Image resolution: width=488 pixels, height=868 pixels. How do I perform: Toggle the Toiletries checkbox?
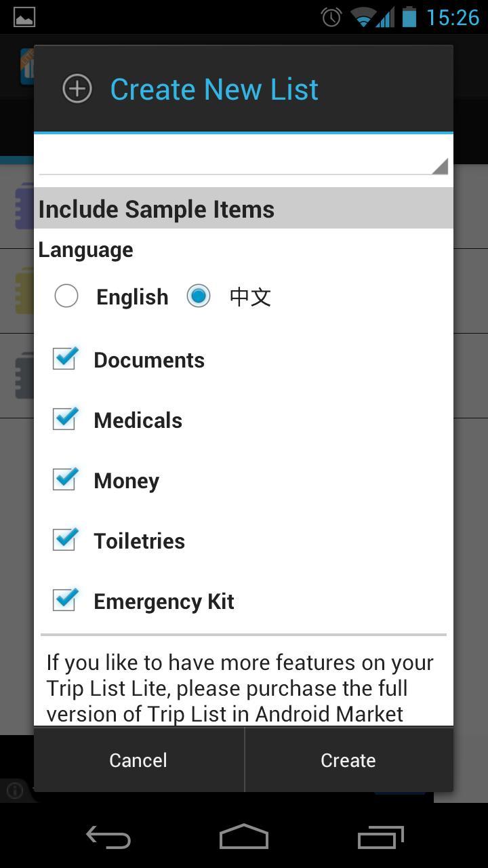click(65, 540)
